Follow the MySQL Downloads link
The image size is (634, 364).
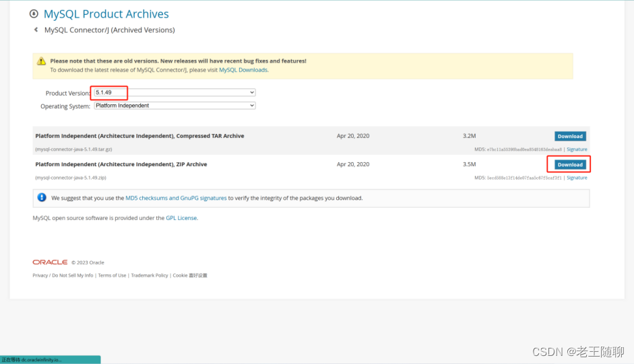[x=243, y=70]
